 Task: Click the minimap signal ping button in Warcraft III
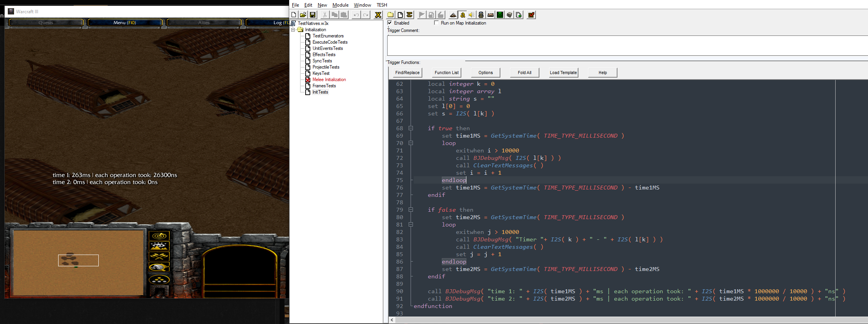tap(159, 235)
